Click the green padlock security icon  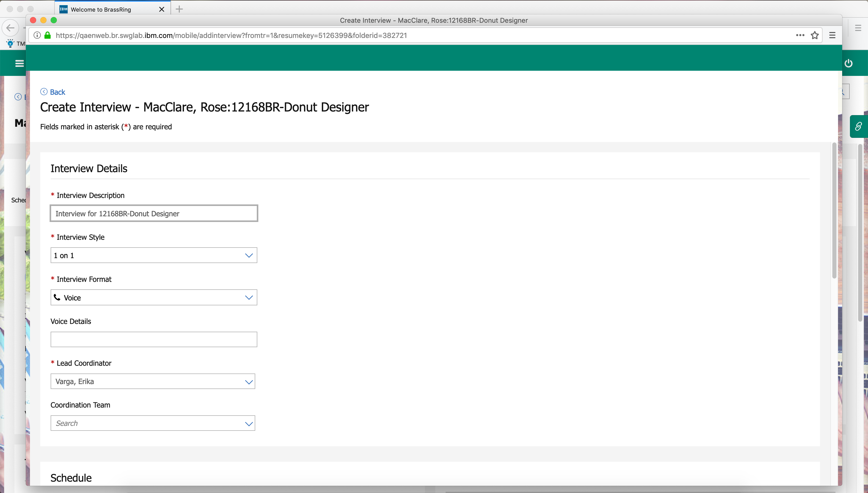48,35
